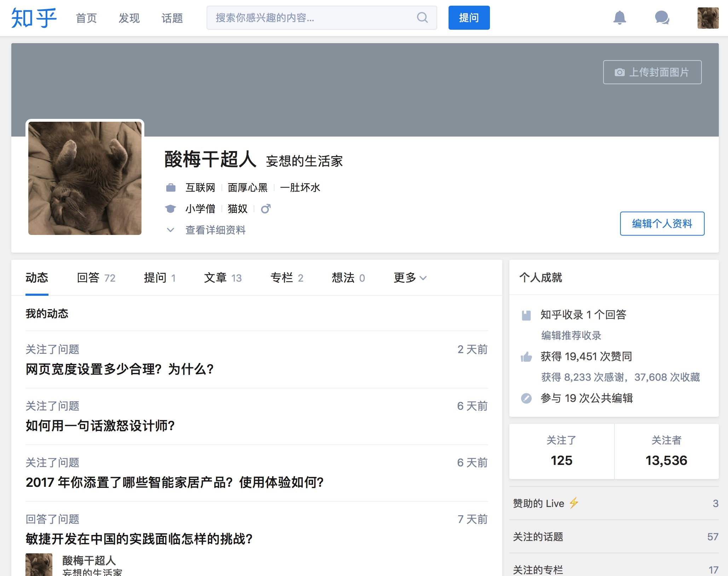Open the 更多 dropdown tab
Screen dimensions: 728x576
point(410,278)
